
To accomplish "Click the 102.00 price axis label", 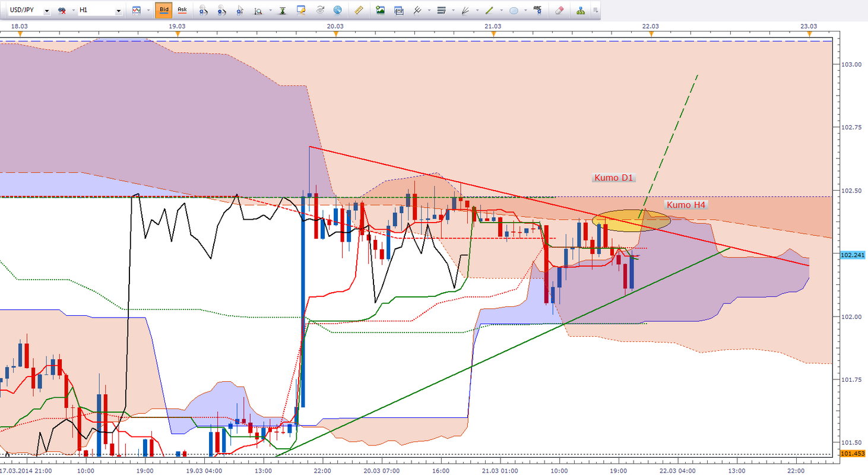I will click(851, 316).
